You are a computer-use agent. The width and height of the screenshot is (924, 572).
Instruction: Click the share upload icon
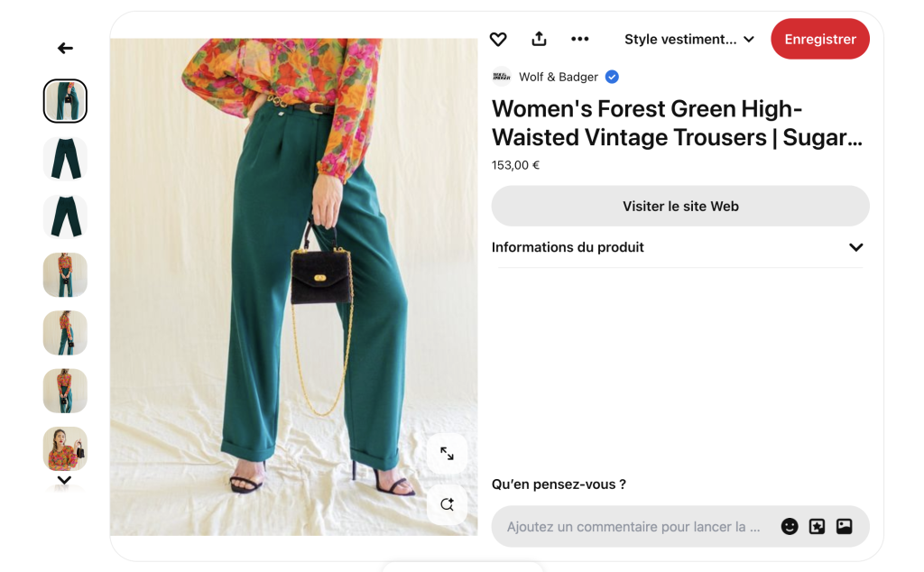(539, 39)
